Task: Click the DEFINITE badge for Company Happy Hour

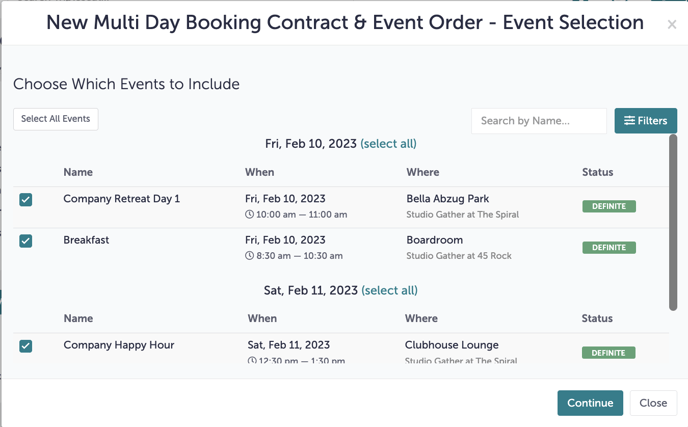Action: 609,353
